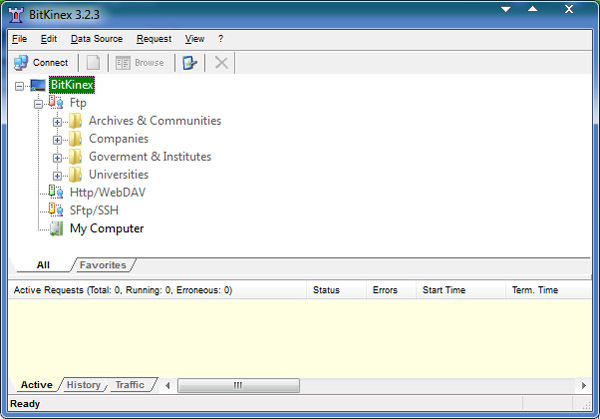Click the blank document toolbar icon

(93, 63)
